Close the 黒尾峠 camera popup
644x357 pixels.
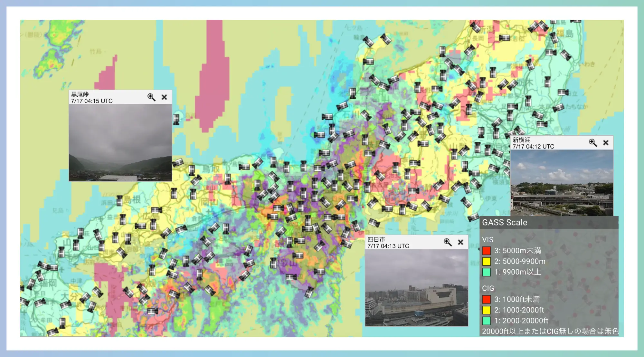point(164,97)
